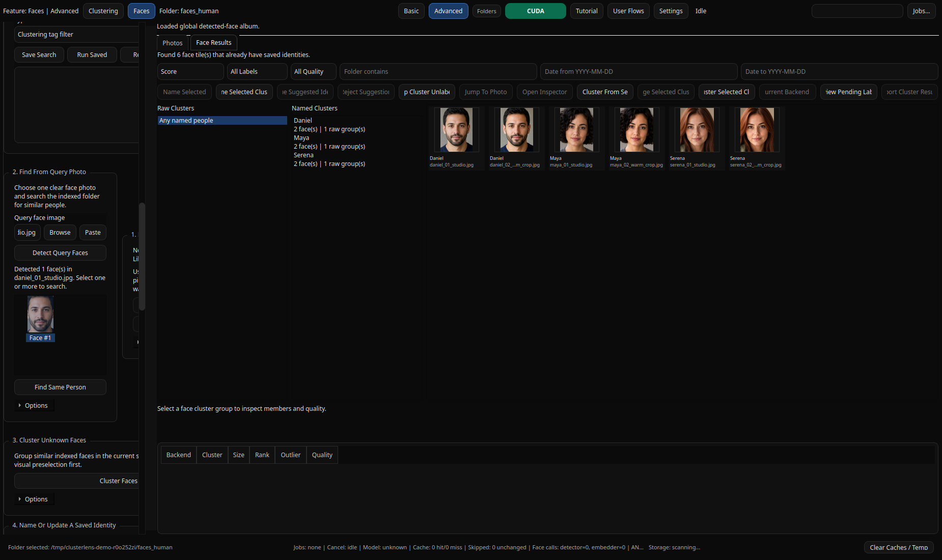This screenshot has width=942, height=560.
Task: Open the Tutorial
Action: pyautogui.click(x=587, y=11)
